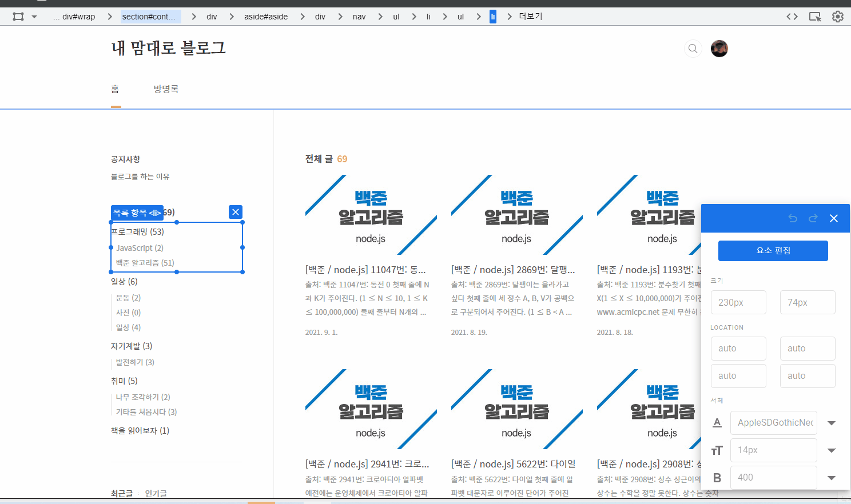Focus the 400 font weight field
Screen dimensions: 851x504
coord(774,478)
